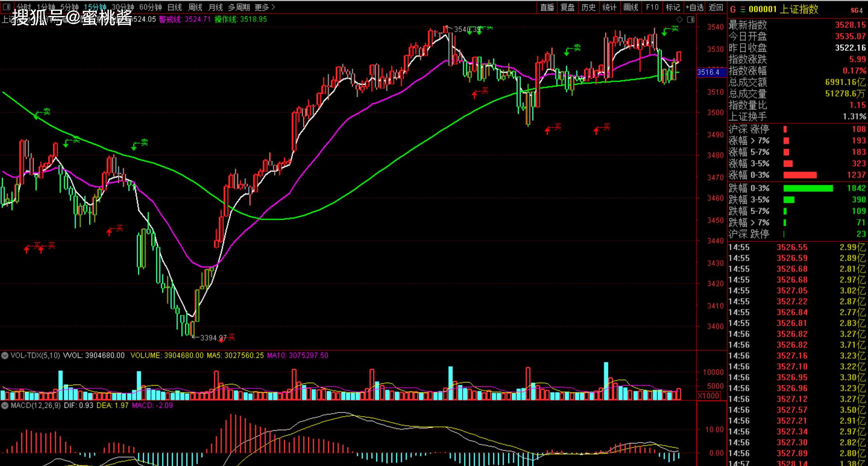Click the +自选 add to watchlist button

(695, 7)
